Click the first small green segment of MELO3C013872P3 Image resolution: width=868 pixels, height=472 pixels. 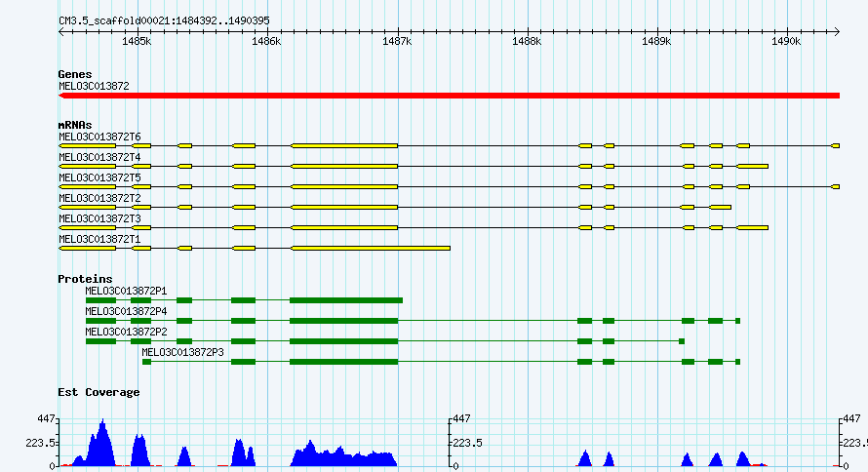[x=146, y=362]
